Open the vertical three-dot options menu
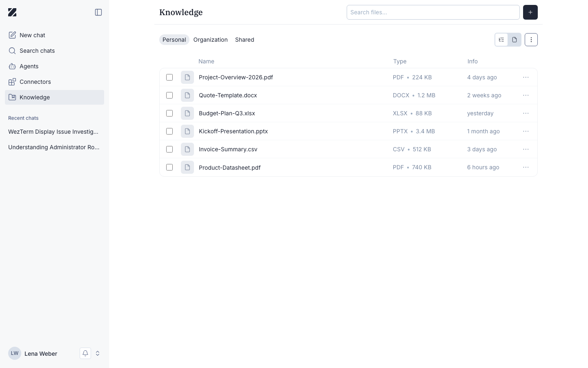This screenshot has width=588, height=368. point(531,40)
